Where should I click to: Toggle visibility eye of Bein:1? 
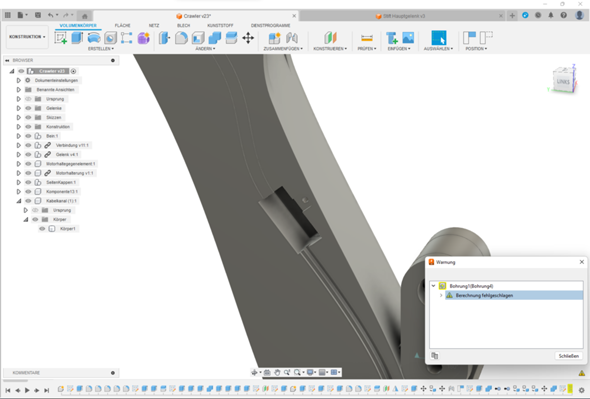pyautogui.click(x=28, y=136)
